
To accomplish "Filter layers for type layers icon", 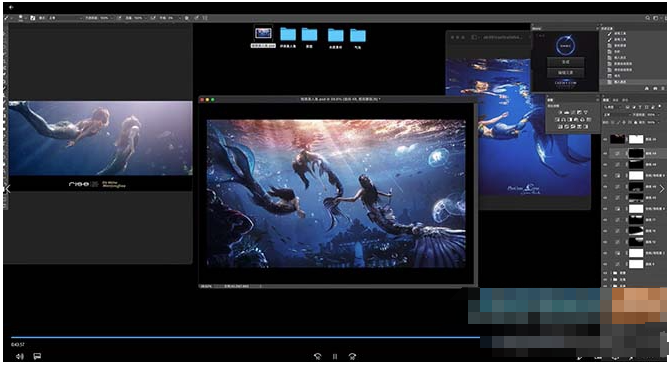I will 640,107.
